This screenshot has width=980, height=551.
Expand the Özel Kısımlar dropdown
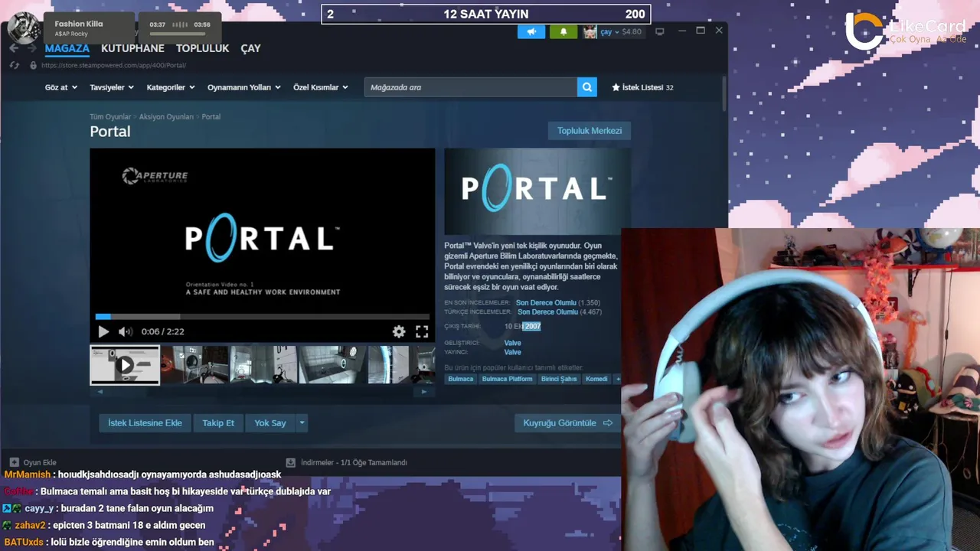321,87
